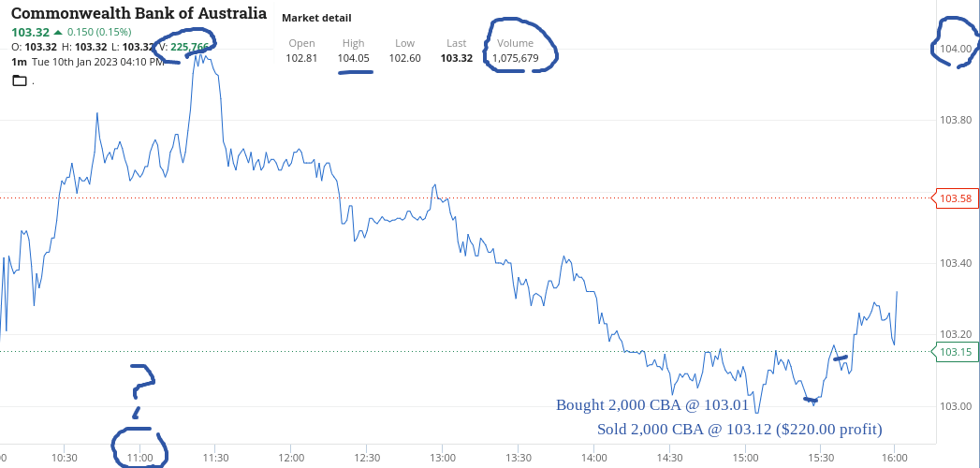This screenshot has width=980, height=468.
Task: Click the 104.00 price axis label
Action: tap(957, 49)
